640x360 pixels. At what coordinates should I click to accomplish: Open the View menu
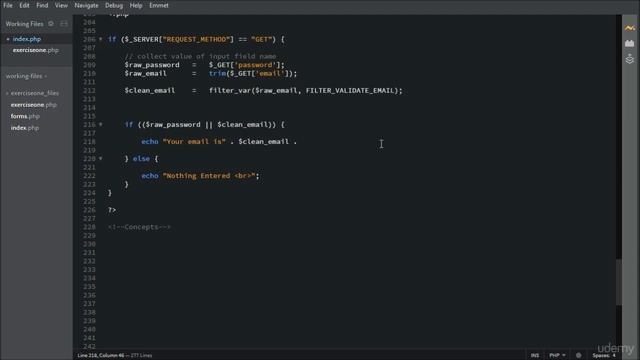click(x=61, y=5)
